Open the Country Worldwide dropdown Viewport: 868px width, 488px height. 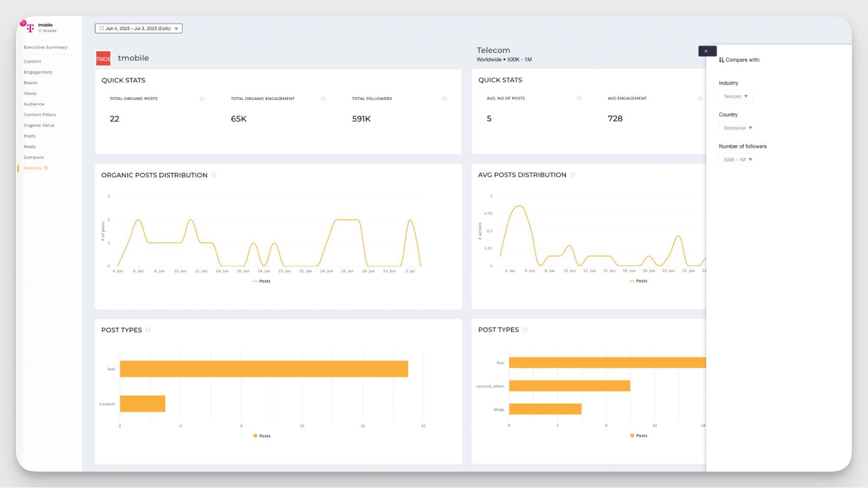pos(738,128)
